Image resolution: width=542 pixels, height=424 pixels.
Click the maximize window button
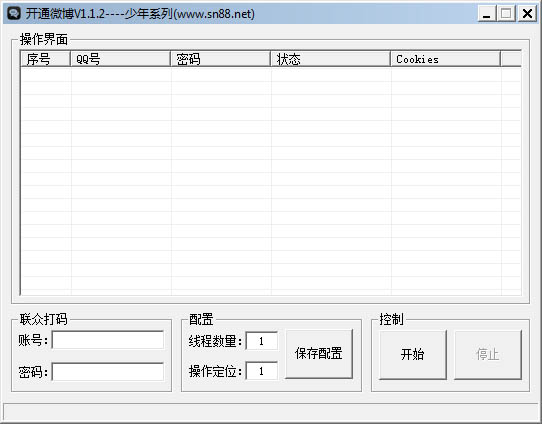click(x=506, y=13)
